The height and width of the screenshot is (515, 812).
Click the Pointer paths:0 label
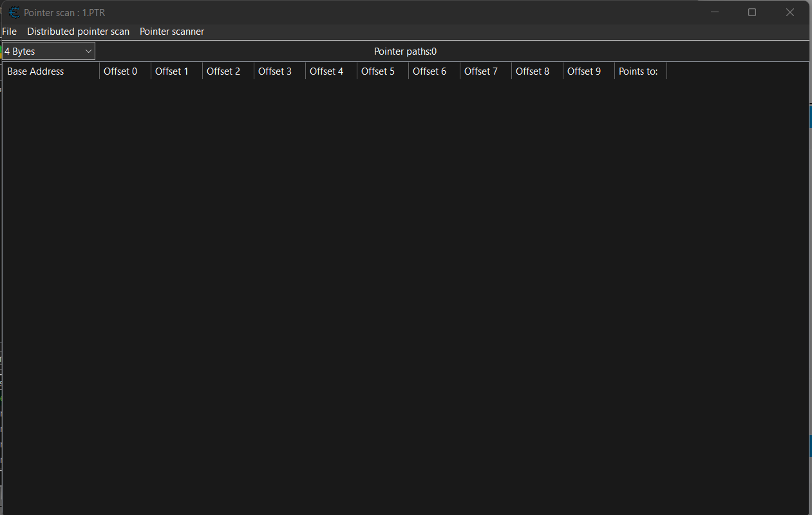click(405, 51)
